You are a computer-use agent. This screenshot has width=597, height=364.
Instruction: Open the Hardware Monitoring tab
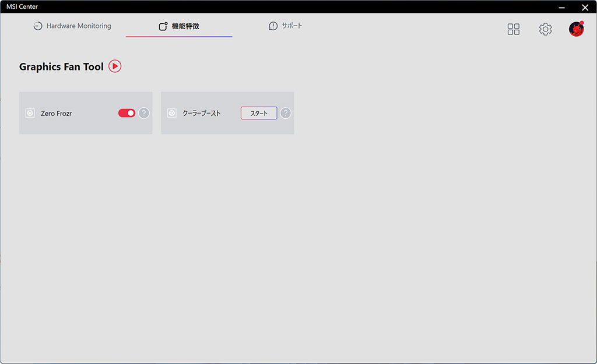pos(72,26)
